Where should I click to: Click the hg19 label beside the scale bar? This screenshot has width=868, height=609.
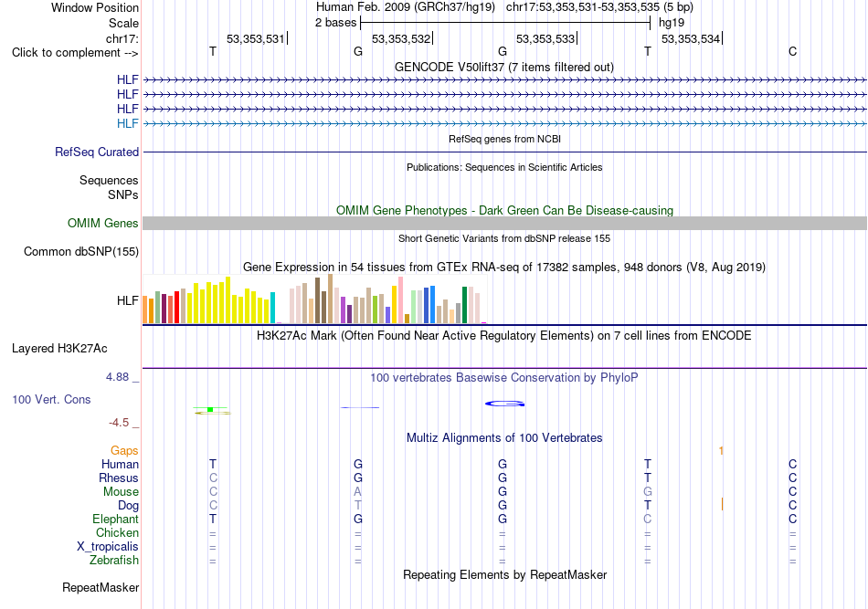click(x=672, y=23)
